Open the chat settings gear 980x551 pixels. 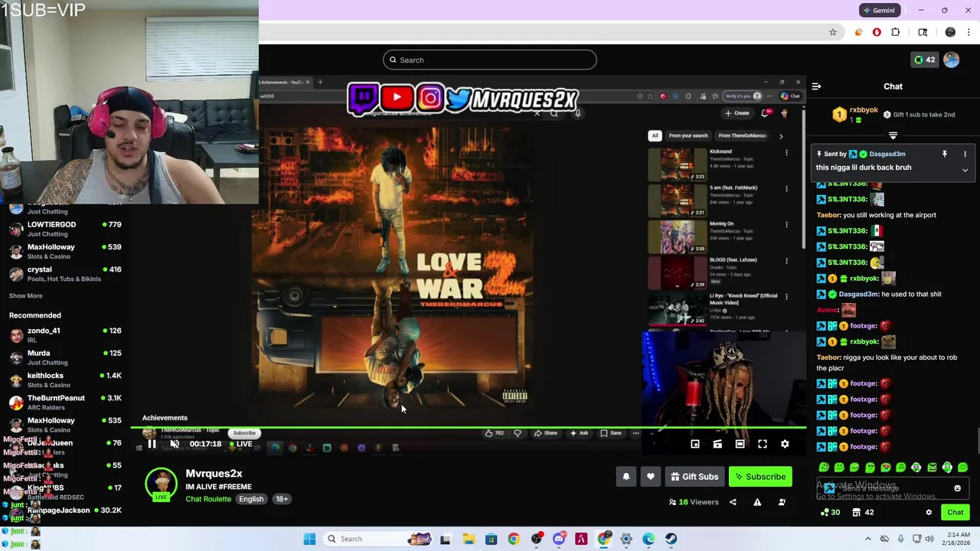click(929, 513)
